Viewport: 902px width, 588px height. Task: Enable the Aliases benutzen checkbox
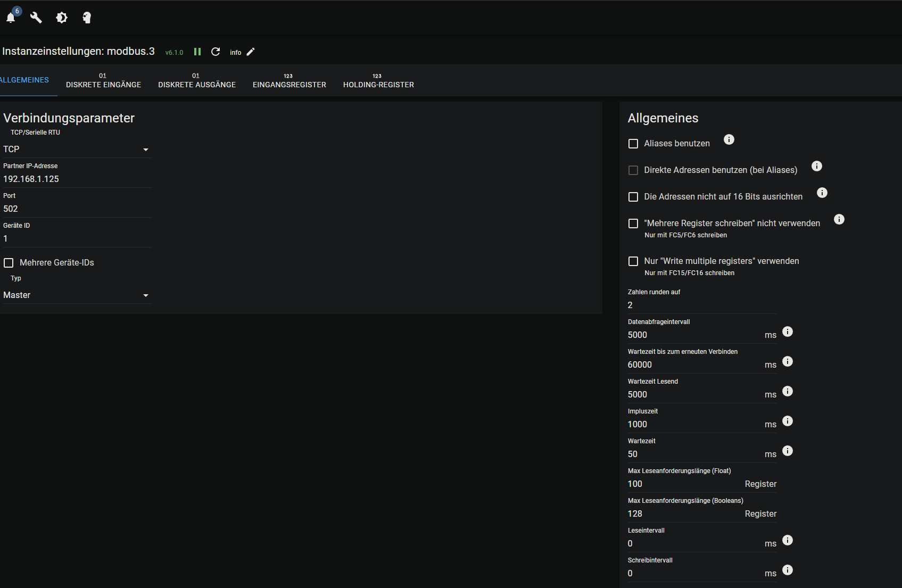pos(633,144)
